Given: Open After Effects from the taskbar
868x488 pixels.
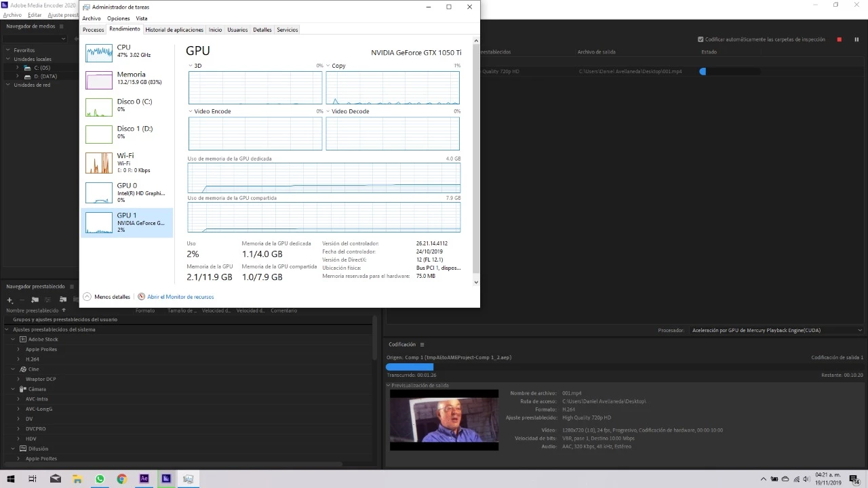Looking at the screenshot, I should pos(144,479).
